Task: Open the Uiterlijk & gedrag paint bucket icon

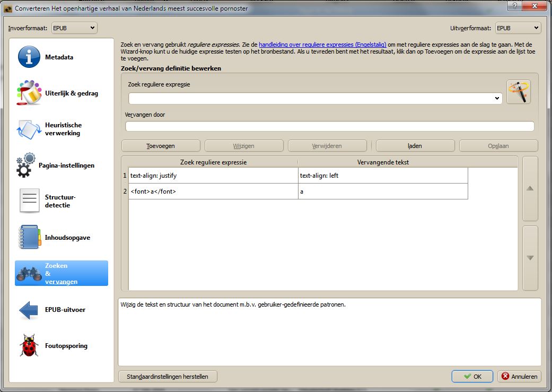Action: [x=29, y=93]
